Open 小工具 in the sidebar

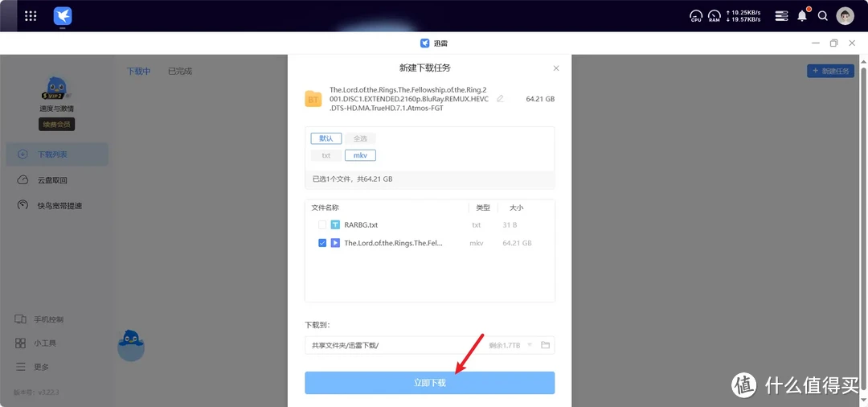tap(35, 343)
